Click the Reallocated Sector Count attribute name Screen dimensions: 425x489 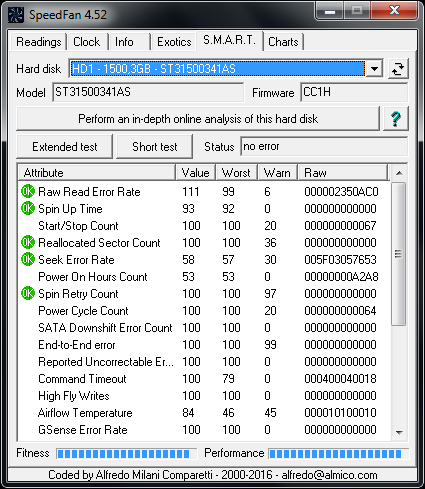[x=99, y=243]
